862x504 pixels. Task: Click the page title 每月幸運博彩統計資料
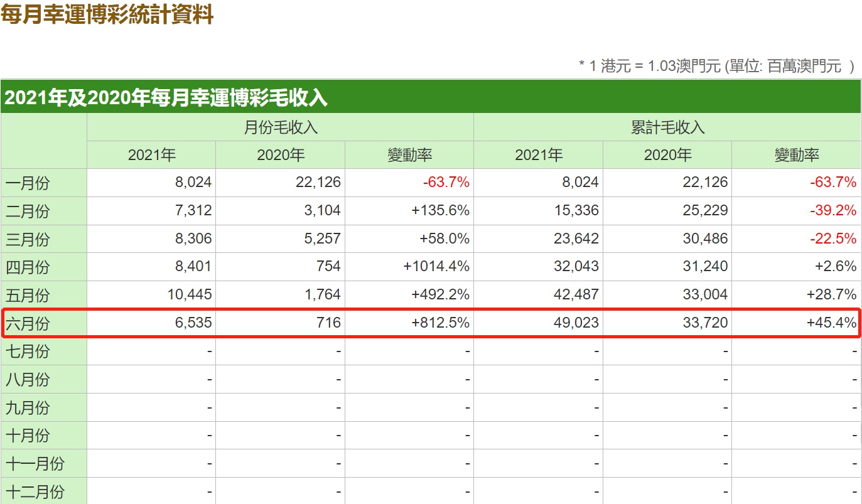[x=107, y=14]
